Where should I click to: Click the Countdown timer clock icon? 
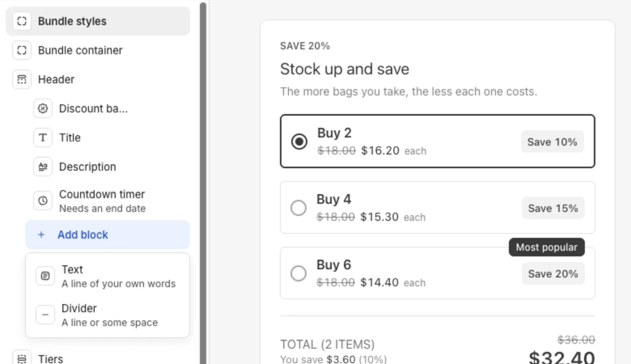click(43, 201)
